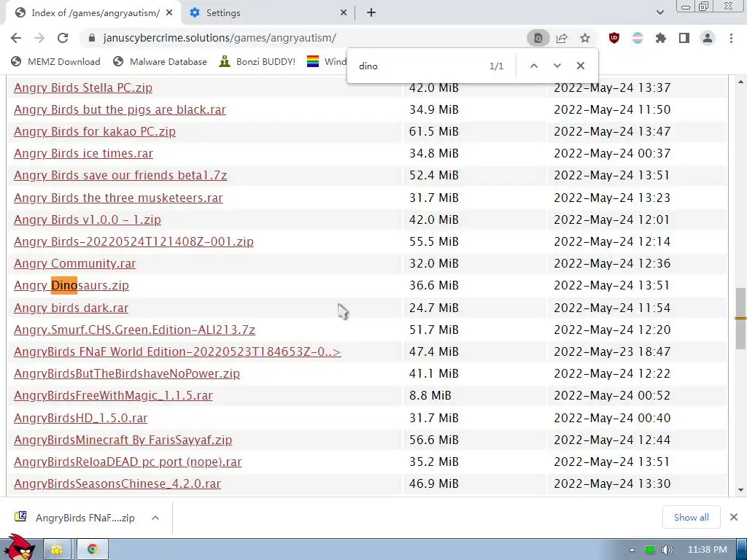Screen dimensions: 747x560
Task: Open File Explorer from the taskbar
Action: tap(57, 550)
